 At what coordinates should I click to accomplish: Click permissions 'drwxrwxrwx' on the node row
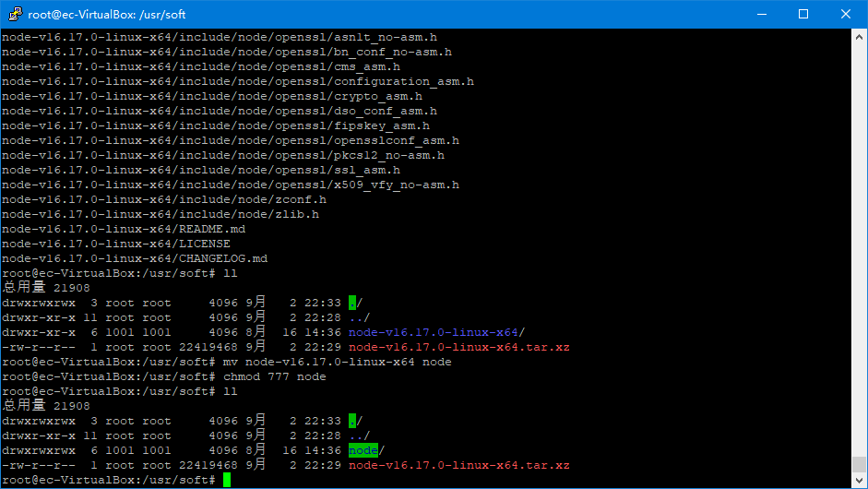point(39,450)
